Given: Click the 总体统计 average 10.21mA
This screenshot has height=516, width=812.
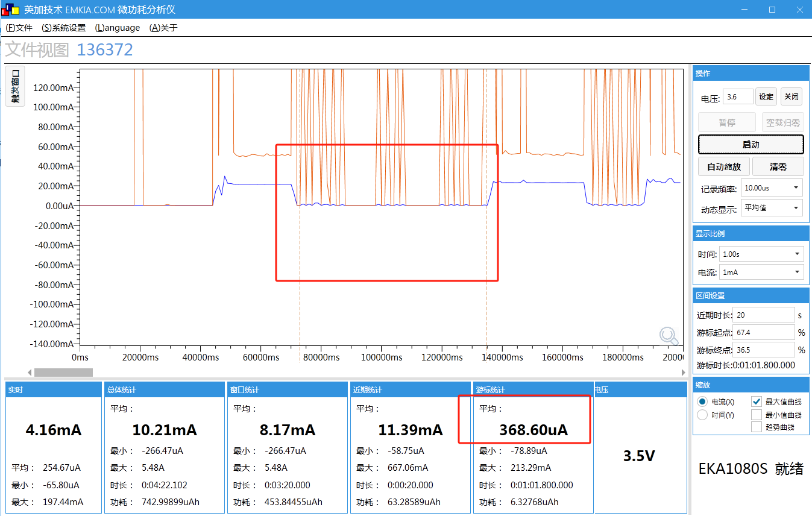Looking at the screenshot, I should tap(165, 430).
